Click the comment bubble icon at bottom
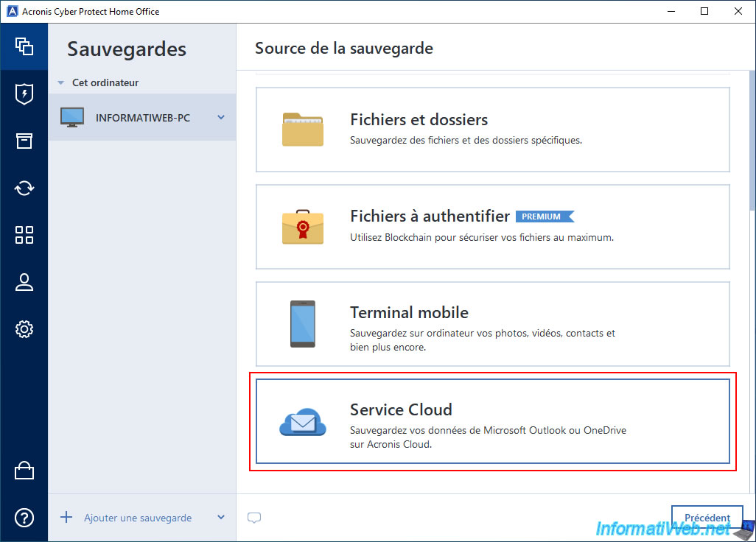Viewport: 756px width, 542px height. (254, 518)
